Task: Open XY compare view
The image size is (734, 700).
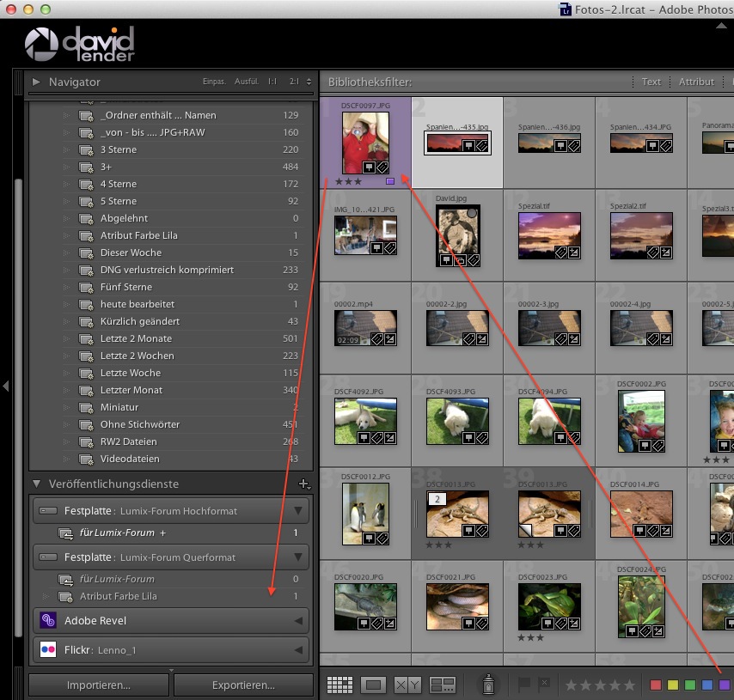Action: (x=406, y=685)
